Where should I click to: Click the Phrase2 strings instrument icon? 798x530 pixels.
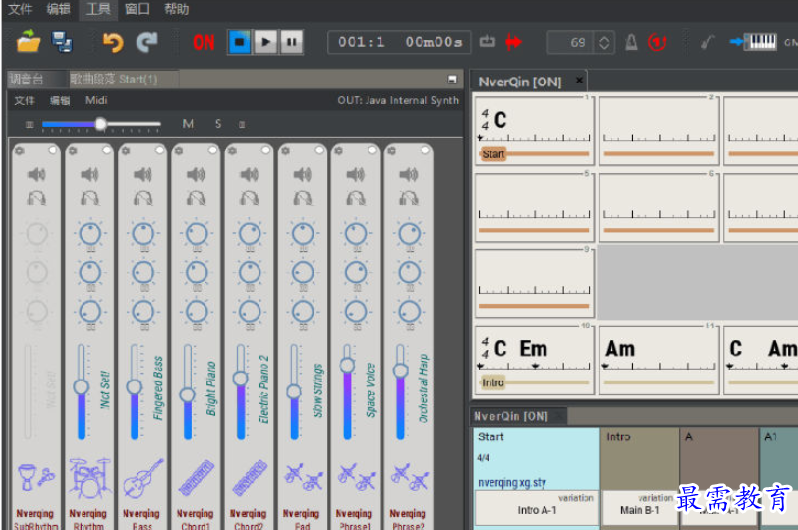[409, 478]
